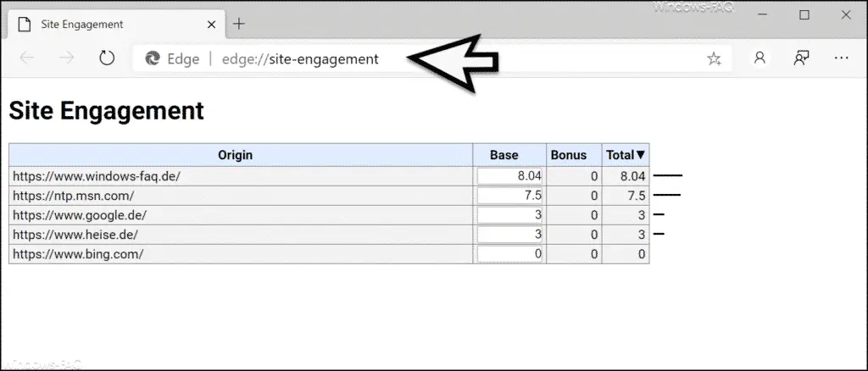Image resolution: width=868 pixels, height=371 pixels.
Task: Select origin https://www.windows-faq.de/
Action: pyautogui.click(x=97, y=176)
